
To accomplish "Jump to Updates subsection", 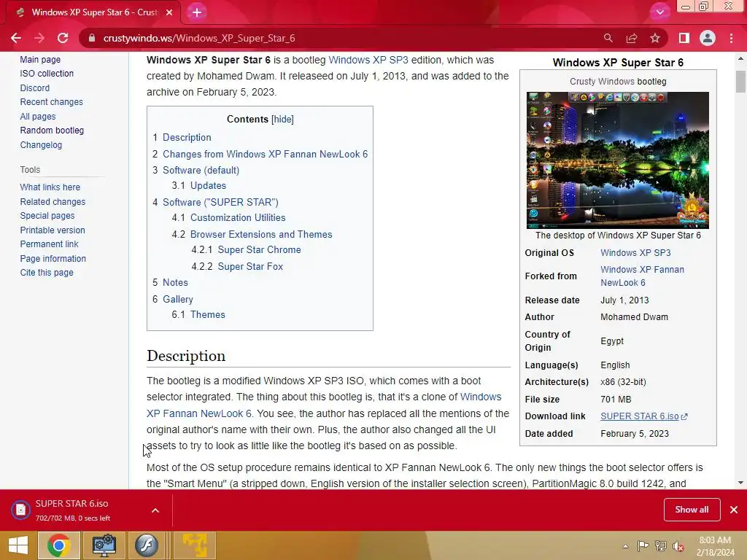I will point(208,186).
